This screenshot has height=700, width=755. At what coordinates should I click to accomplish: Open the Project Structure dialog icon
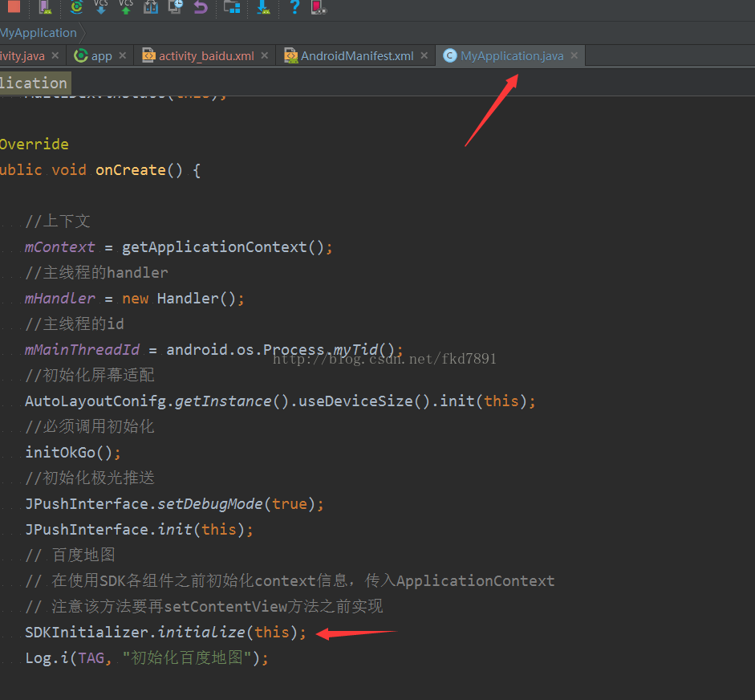click(x=232, y=7)
